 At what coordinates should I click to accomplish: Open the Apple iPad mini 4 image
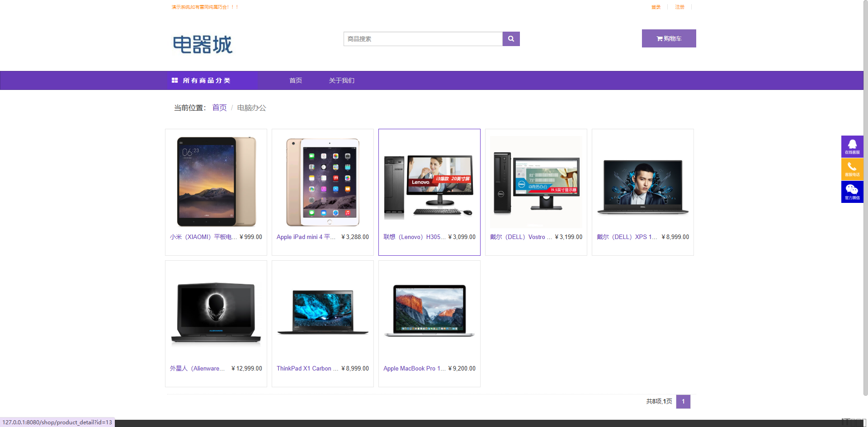pyautogui.click(x=323, y=182)
